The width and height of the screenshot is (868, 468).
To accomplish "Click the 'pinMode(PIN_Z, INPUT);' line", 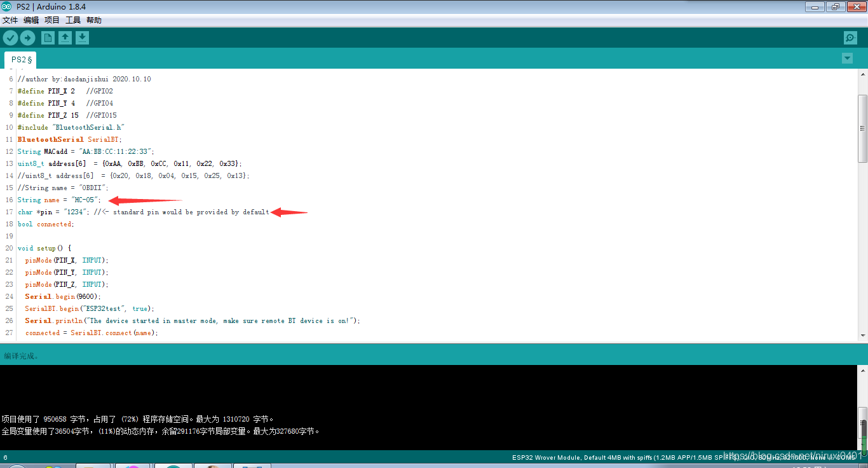I will [x=67, y=284].
